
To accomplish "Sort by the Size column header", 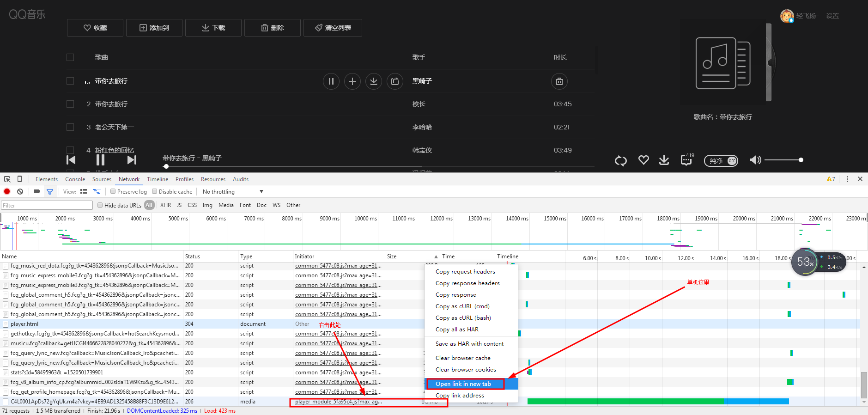I will point(412,256).
